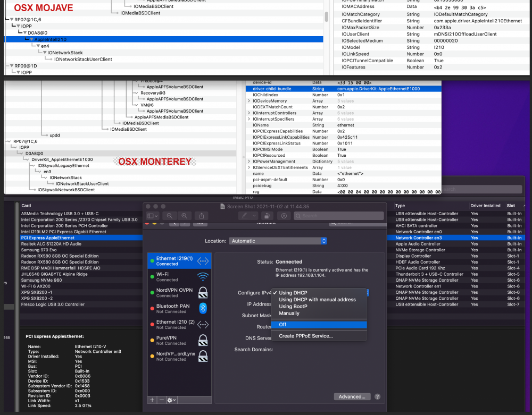Choose Using BootP option
532x415 pixels.
pos(319,306)
